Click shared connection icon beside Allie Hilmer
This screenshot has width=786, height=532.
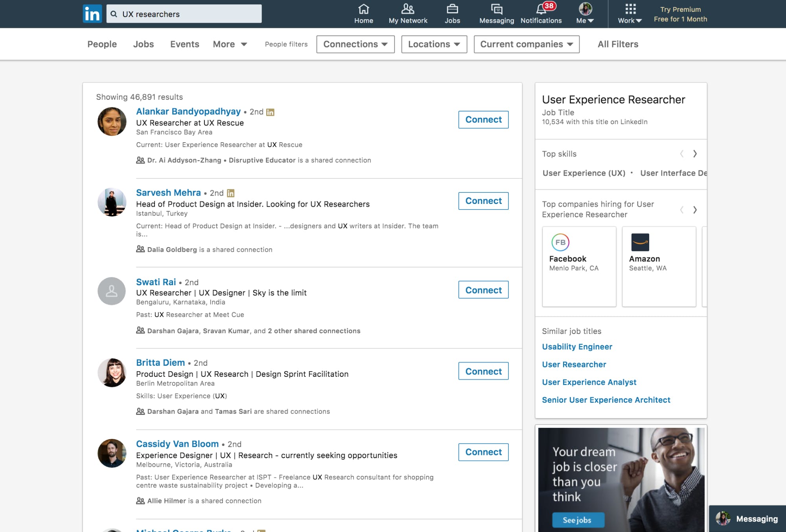click(x=140, y=501)
